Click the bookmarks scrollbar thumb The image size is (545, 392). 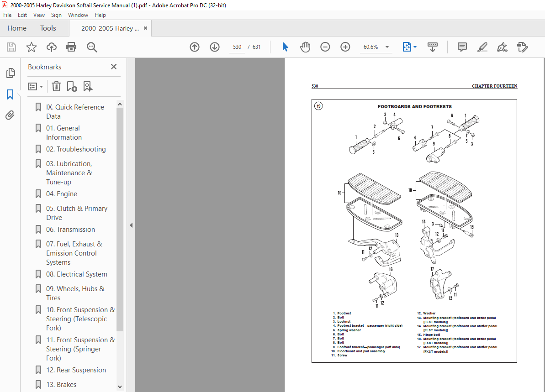pyautogui.click(x=120, y=219)
